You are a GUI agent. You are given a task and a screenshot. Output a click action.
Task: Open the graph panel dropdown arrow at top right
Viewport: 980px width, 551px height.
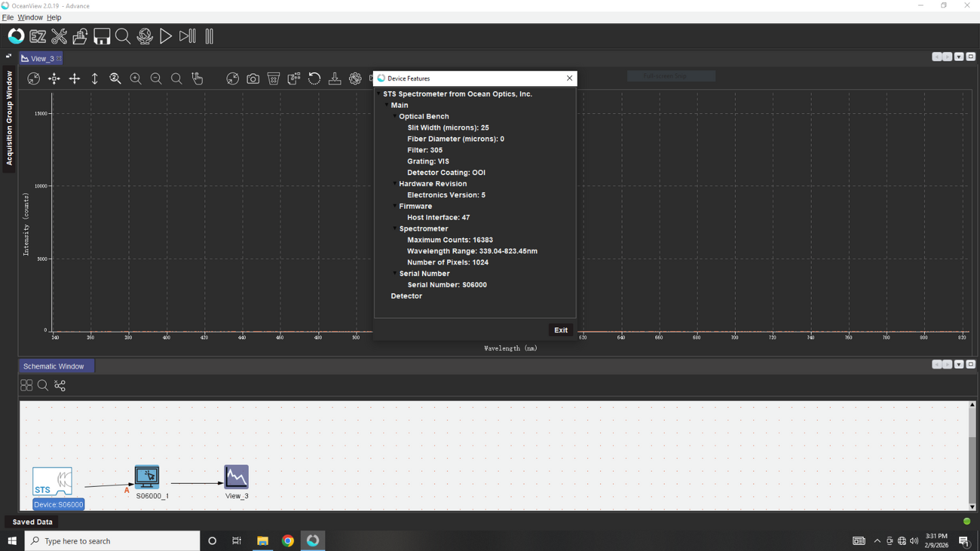coord(959,57)
